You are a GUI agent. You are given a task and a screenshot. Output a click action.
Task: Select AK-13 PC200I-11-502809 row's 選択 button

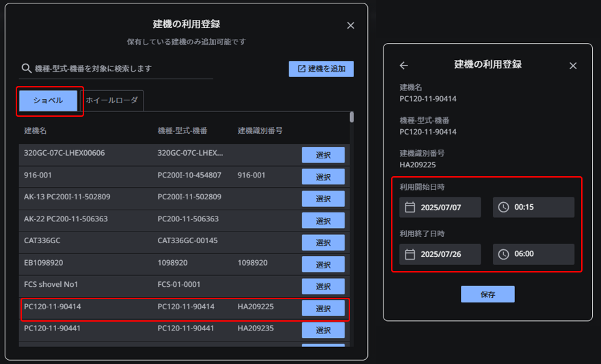[x=323, y=199]
